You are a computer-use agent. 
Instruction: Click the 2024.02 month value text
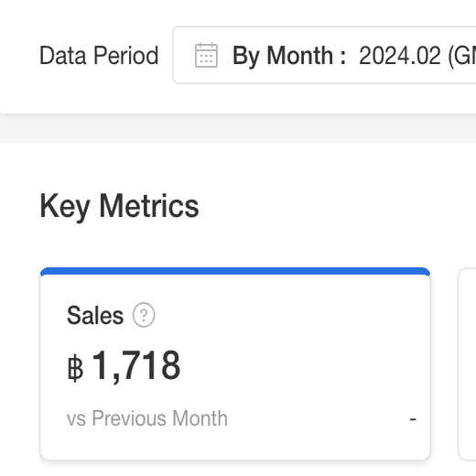click(400, 55)
